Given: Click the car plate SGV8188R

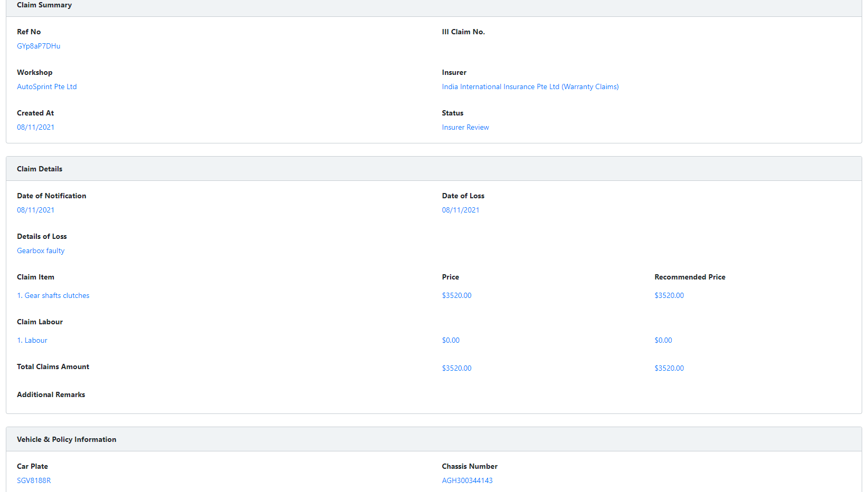Looking at the screenshot, I should pos(34,480).
